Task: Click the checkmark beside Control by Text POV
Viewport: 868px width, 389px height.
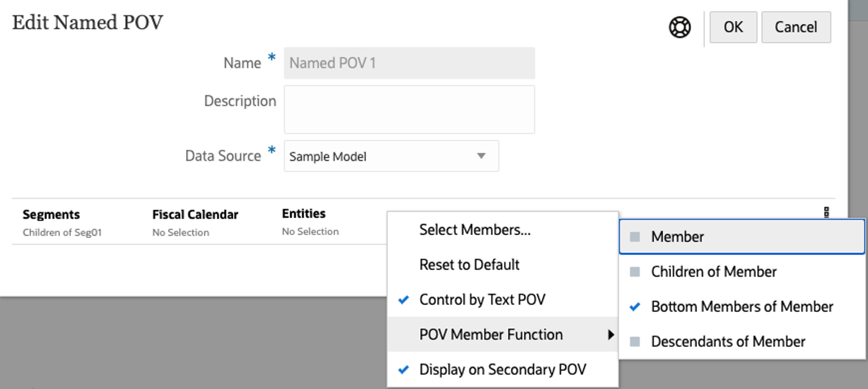Action: (403, 300)
